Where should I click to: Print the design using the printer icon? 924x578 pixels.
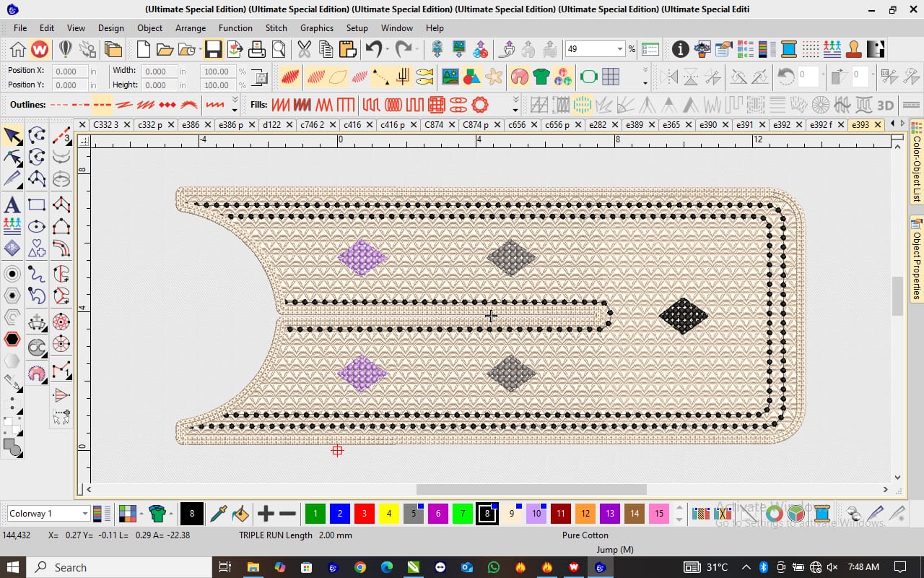click(x=257, y=49)
